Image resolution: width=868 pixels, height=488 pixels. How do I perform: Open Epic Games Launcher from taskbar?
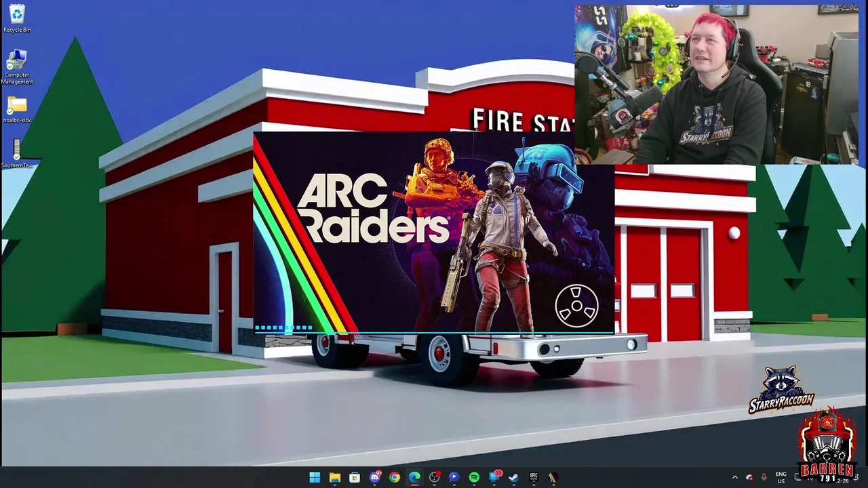point(534,477)
